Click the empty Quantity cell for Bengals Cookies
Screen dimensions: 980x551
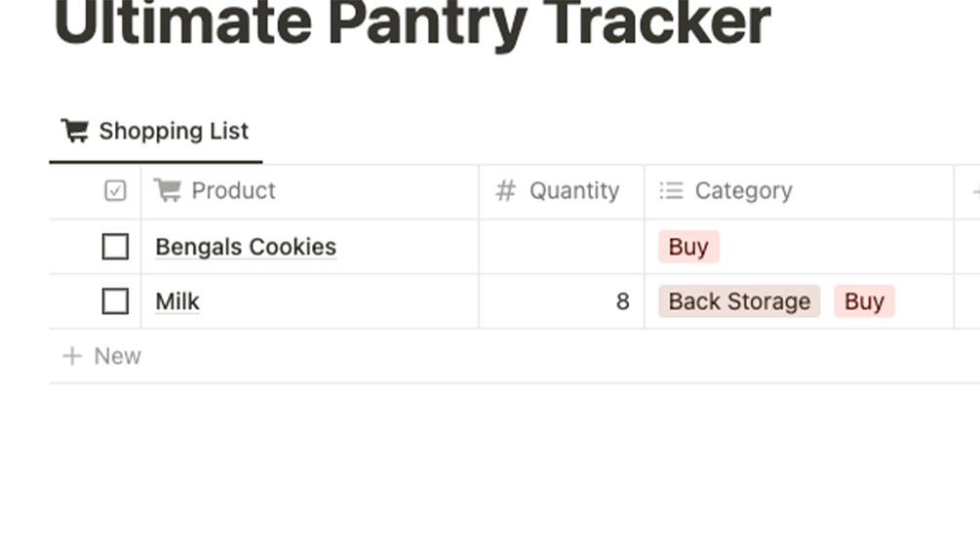(561, 247)
